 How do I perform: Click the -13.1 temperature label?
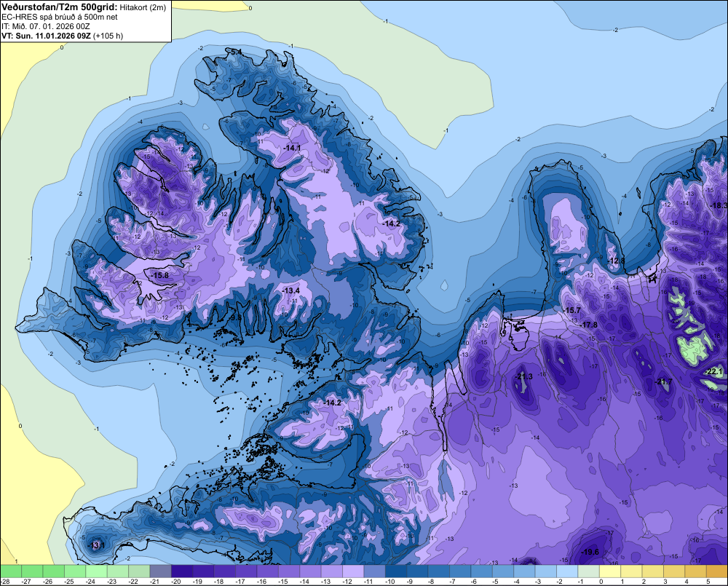point(96,545)
